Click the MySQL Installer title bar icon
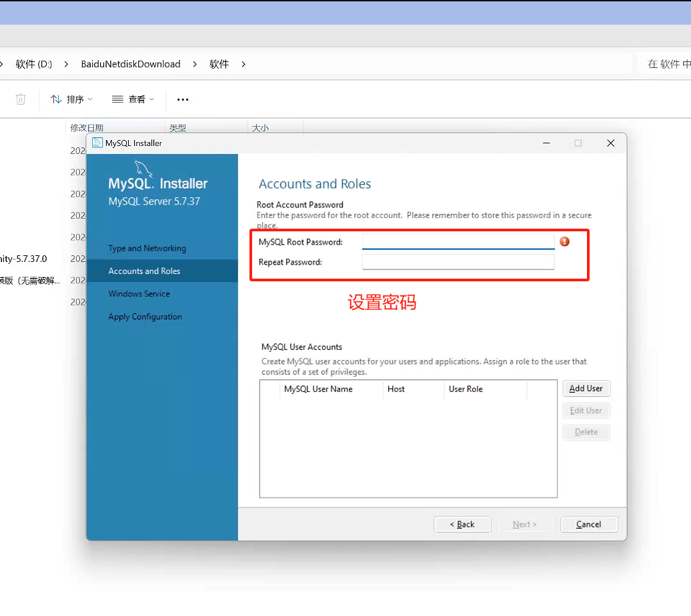This screenshot has width=691, height=616. (x=97, y=143)
